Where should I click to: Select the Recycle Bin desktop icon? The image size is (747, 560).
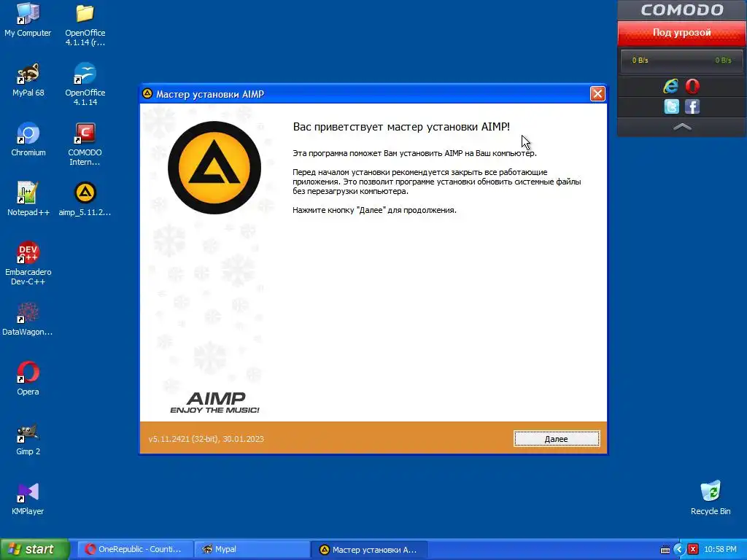(711, 498)
